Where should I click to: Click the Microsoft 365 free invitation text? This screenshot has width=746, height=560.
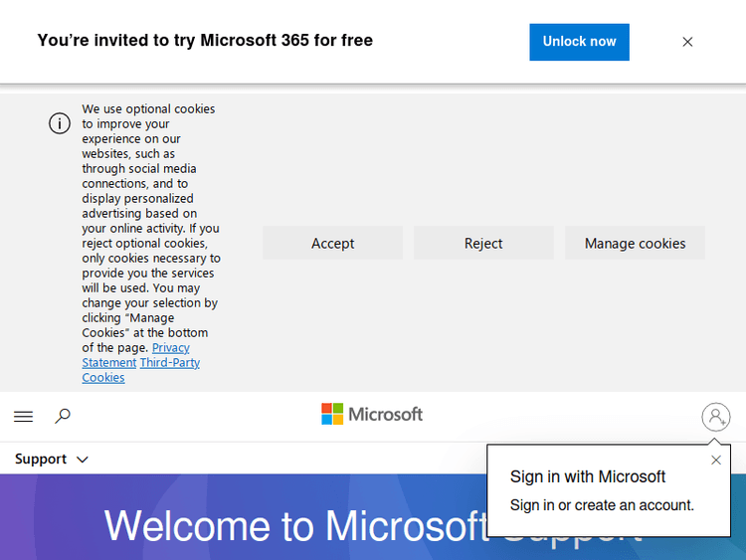tap(205, 41)
